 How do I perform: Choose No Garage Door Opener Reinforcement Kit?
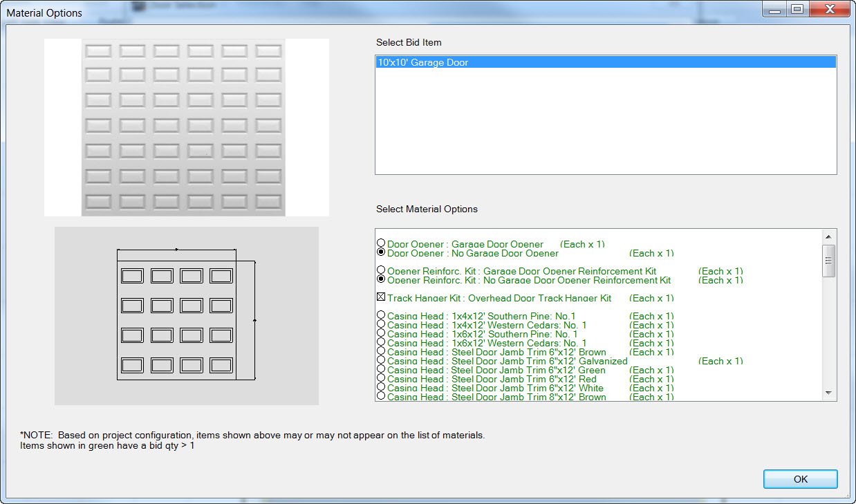click(381, 279)
